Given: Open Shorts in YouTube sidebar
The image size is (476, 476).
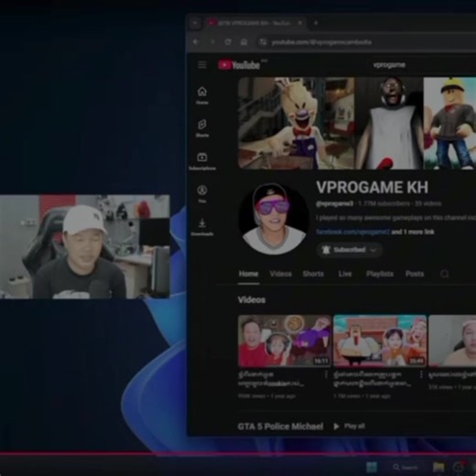Looking at the screenshot, I should [202, 128].
